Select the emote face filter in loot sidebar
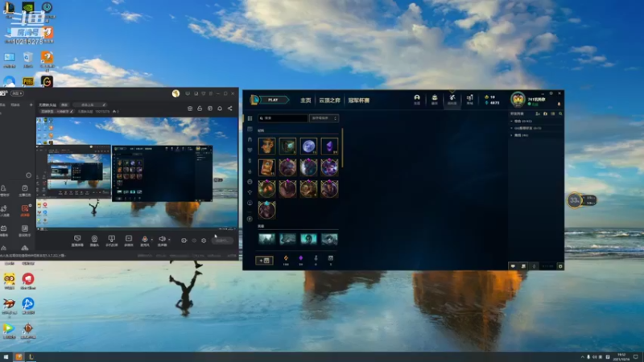 coord(250,182)
